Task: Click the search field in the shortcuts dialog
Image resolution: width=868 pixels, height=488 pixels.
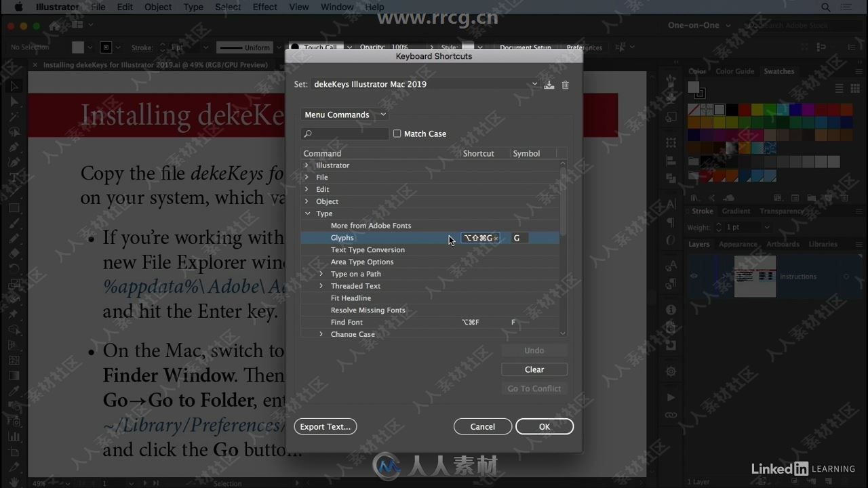Action: pyautogui.click(x=345, y=134)
